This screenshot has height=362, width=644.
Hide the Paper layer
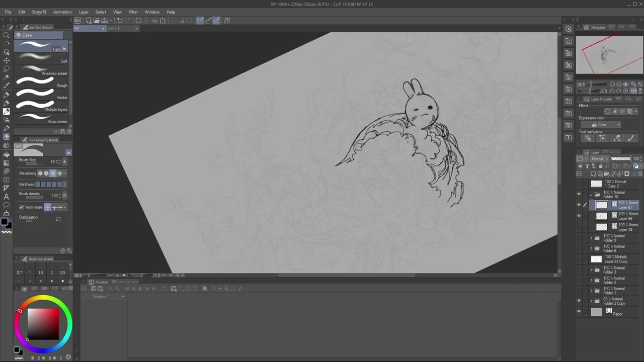(579, 312)
